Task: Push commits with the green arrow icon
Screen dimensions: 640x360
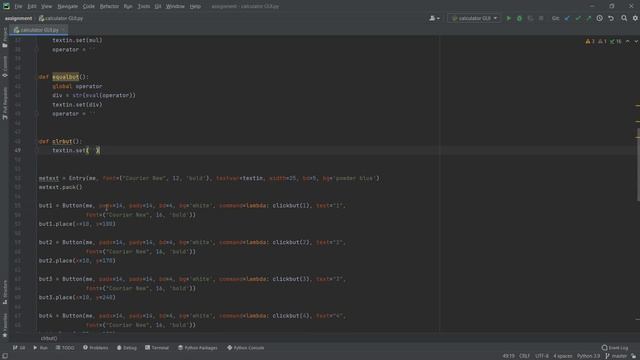Action: tap(589, 18)
